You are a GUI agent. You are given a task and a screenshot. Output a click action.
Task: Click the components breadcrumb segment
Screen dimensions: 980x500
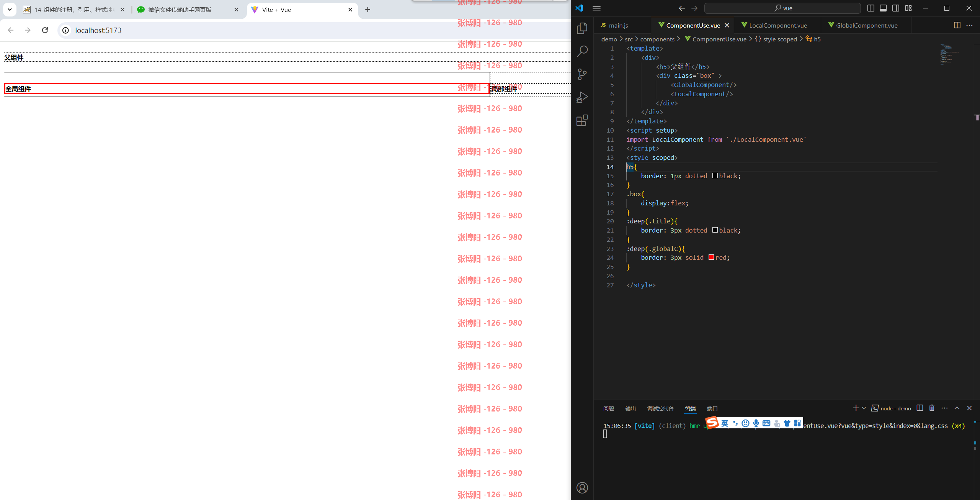coord(657,39)
